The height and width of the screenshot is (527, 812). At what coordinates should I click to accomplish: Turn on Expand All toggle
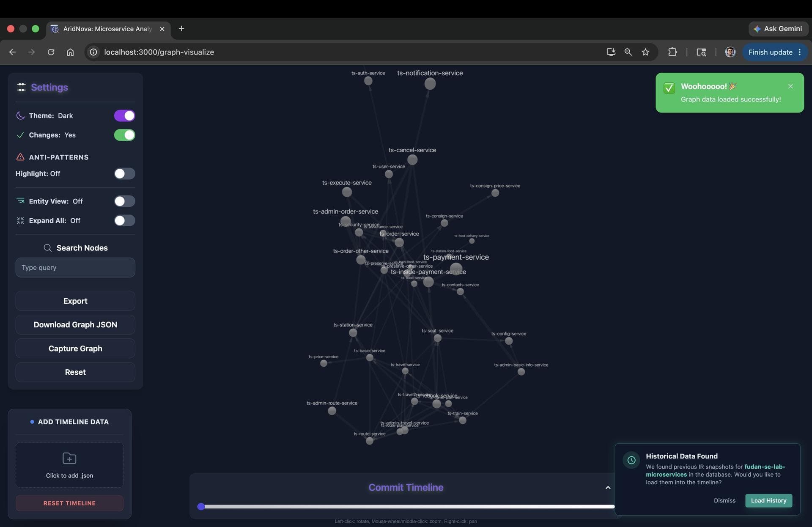coord(124,220)
